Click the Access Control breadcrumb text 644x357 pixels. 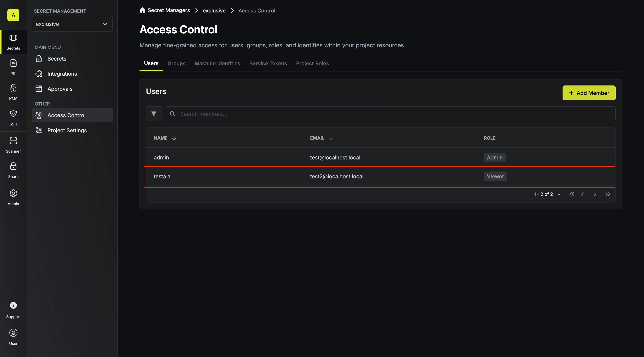tap(257, 11)
